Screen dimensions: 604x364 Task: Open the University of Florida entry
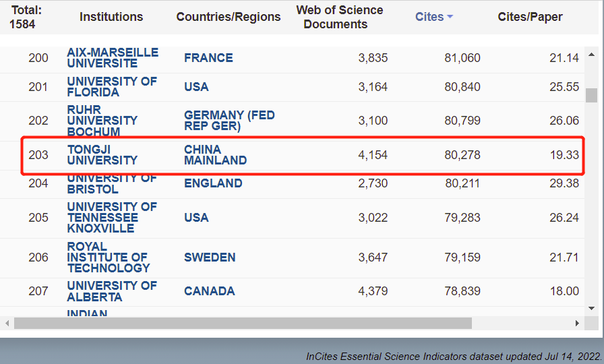(112, 87)
